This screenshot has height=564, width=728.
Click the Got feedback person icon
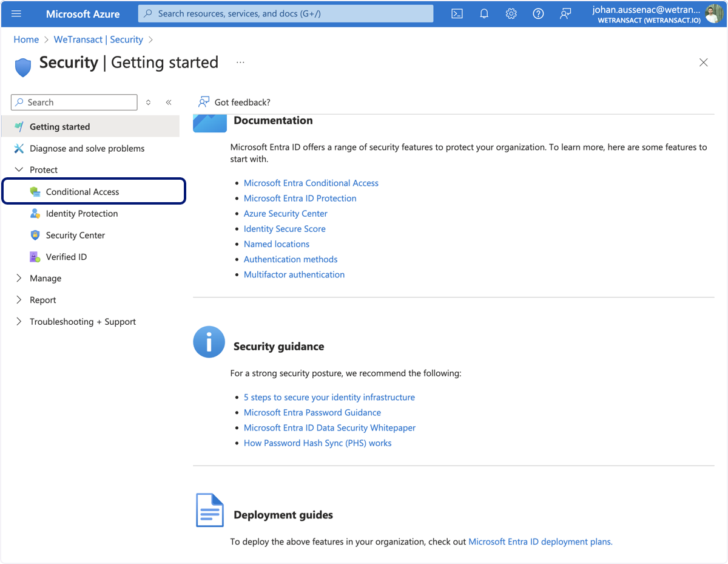point(204,102)
